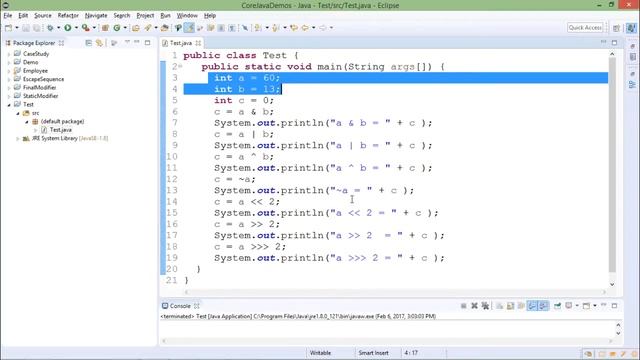The height and width of the screenshot is (360, 640).
Task: Click Collapse All in Package Explorer
Action: pyautogui.click(x=89, y=43)
